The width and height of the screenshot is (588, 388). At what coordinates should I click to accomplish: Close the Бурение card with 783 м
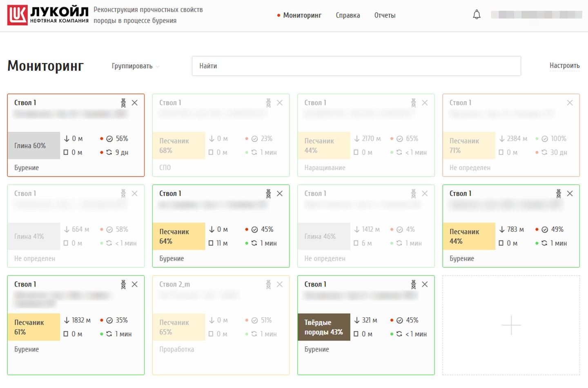tap(570, 194)
